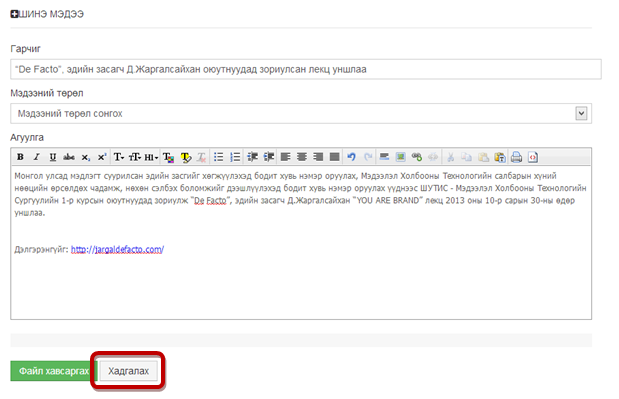Screen dimensions: 619x399
Task: Click the scissors cut icon
Action: (450, 157)
